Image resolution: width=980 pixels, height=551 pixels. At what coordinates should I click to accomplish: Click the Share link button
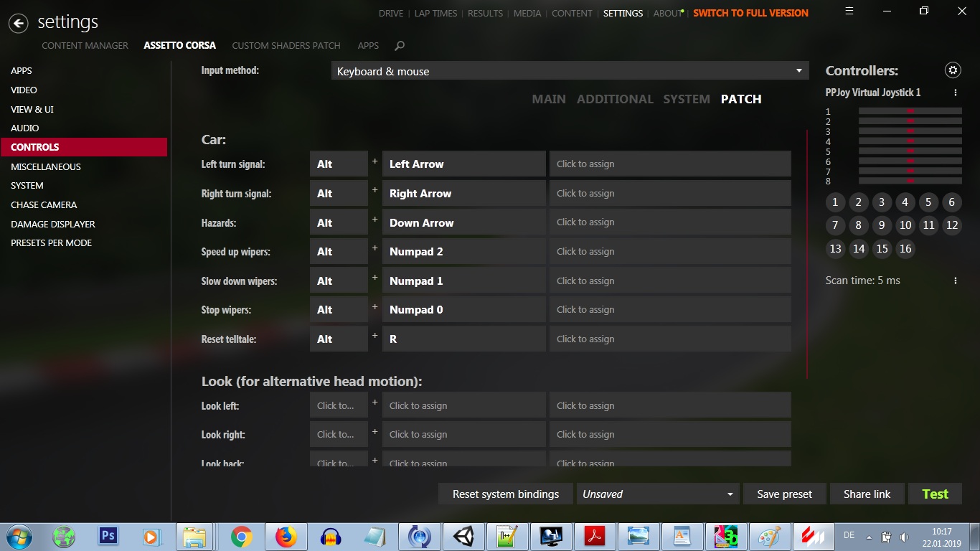[x=867, y=494]
